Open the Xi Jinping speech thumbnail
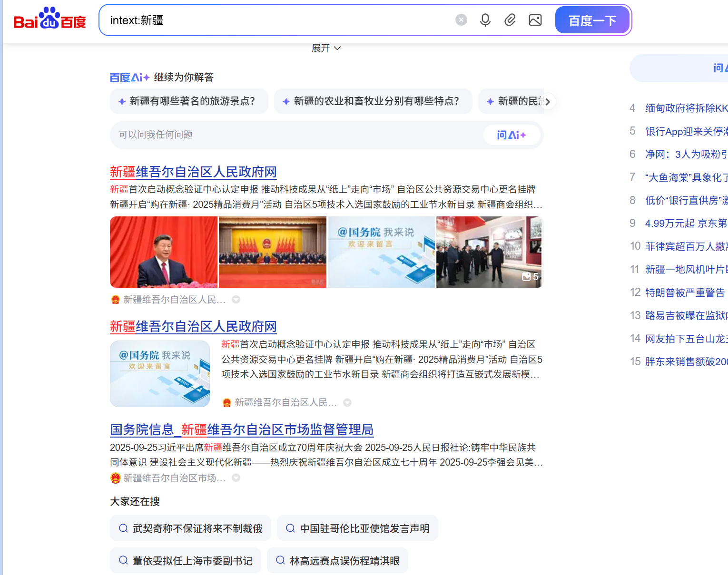 164,252
